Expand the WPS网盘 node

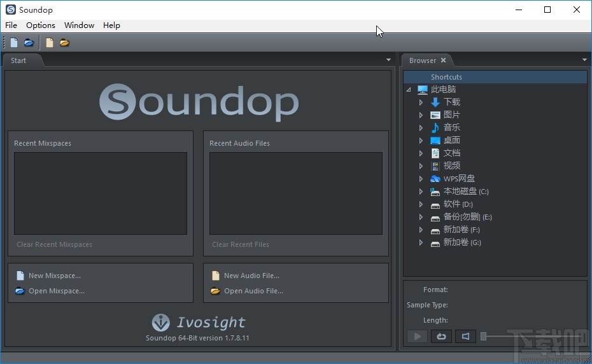pyautogui.click(x=421, y=179)
